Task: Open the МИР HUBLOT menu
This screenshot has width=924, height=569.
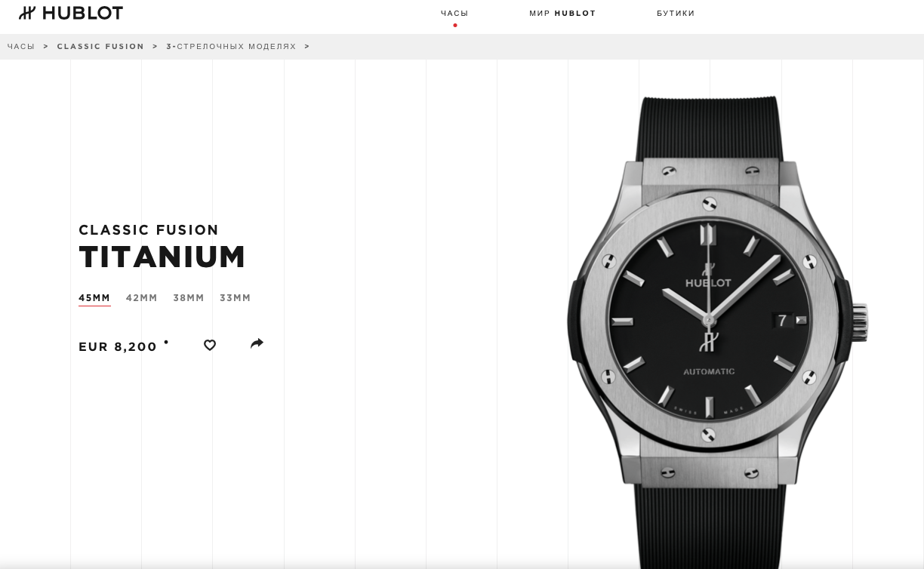Action: pos(562,14)
